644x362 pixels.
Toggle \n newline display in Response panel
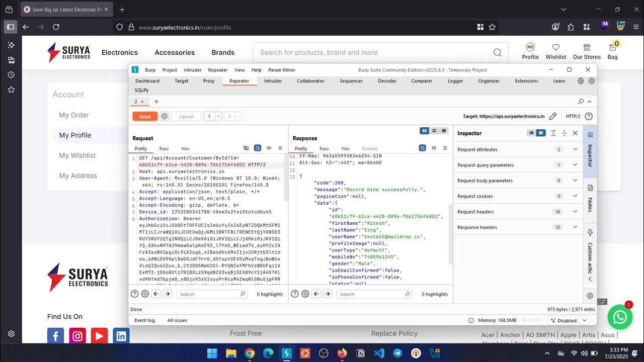(434, 148)
